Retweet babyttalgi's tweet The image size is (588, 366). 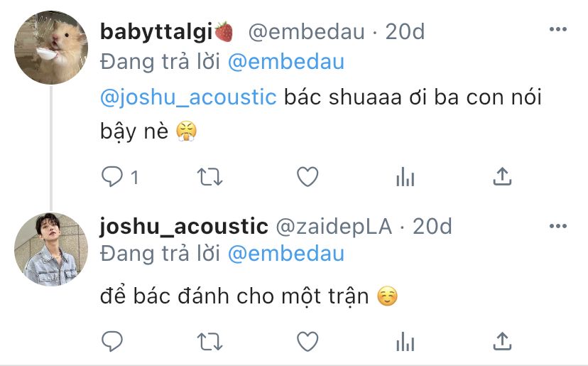tap(210, 177)
